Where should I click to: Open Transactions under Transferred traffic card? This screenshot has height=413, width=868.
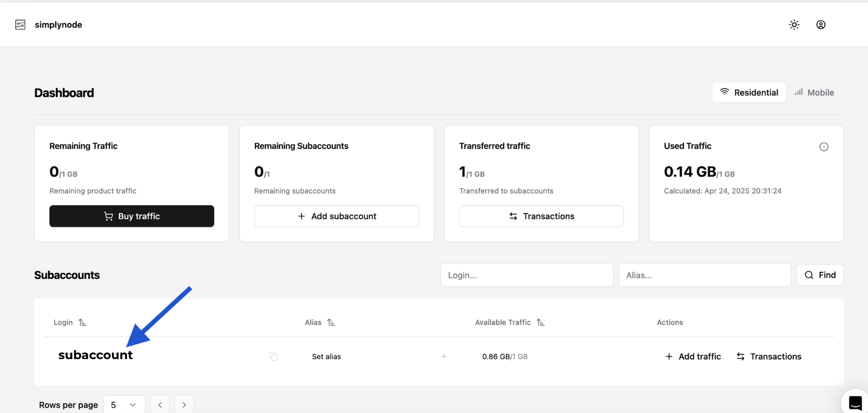click(541, 216)
